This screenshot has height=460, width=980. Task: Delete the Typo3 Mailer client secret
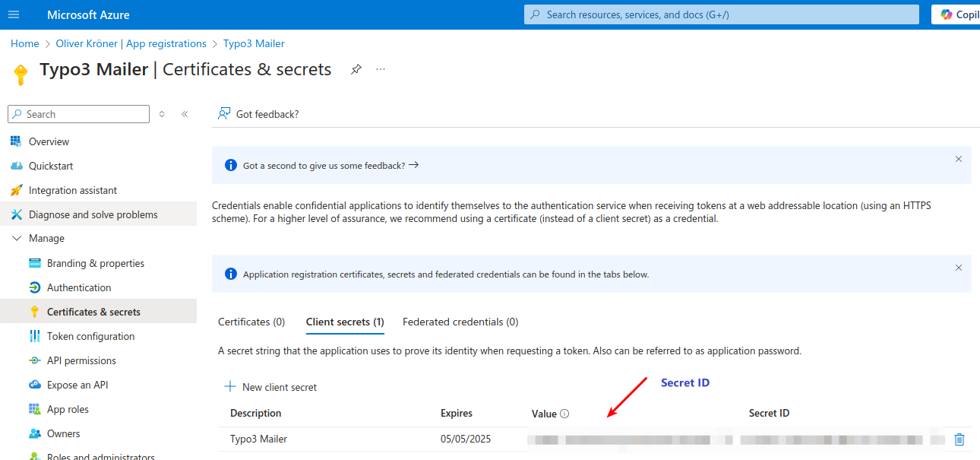coord(959,439)
